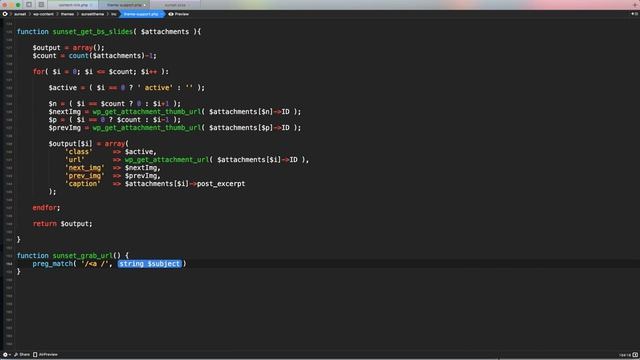This screenshot has width=640, height=360.
Task: Click the $nextImg variable assignment
Action: [64, 111]
